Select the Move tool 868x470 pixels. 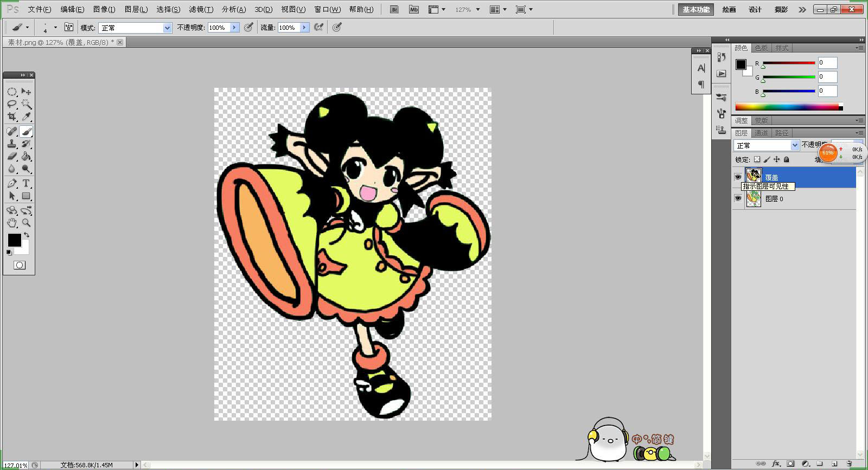(x=26, y=92)
